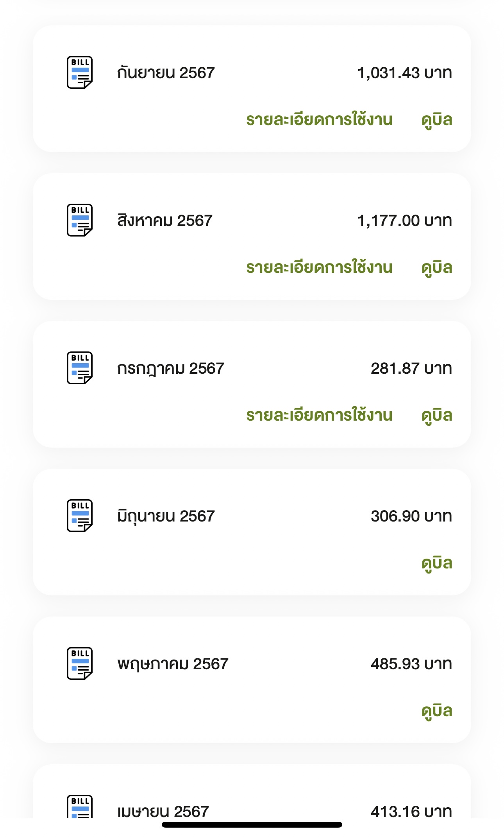This screenshot has height=837, width=504.
Task: View bill (ดูบิล) for กรกฎาคม 2567
Action: (x=437, y=415)
